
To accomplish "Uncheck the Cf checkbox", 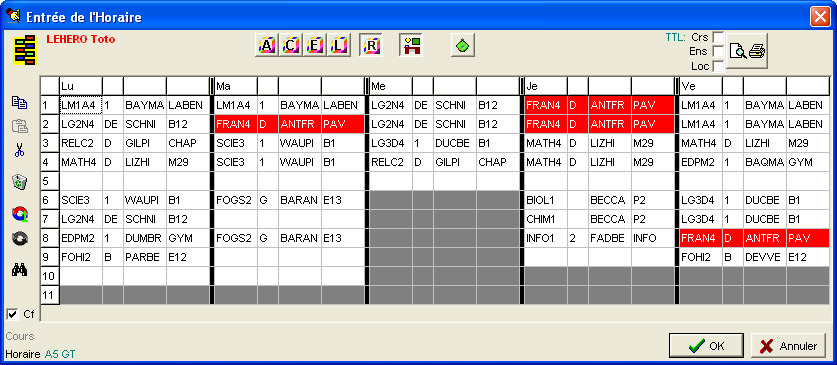I will point(12,314).
